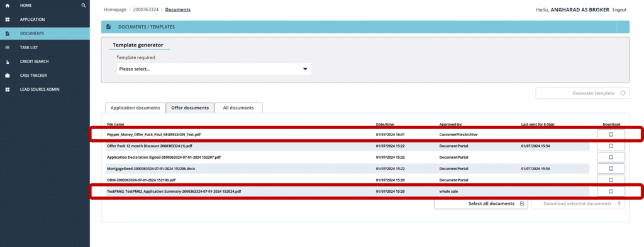Open LEAD SOURCE ADMIN section

tap(40, 89)
